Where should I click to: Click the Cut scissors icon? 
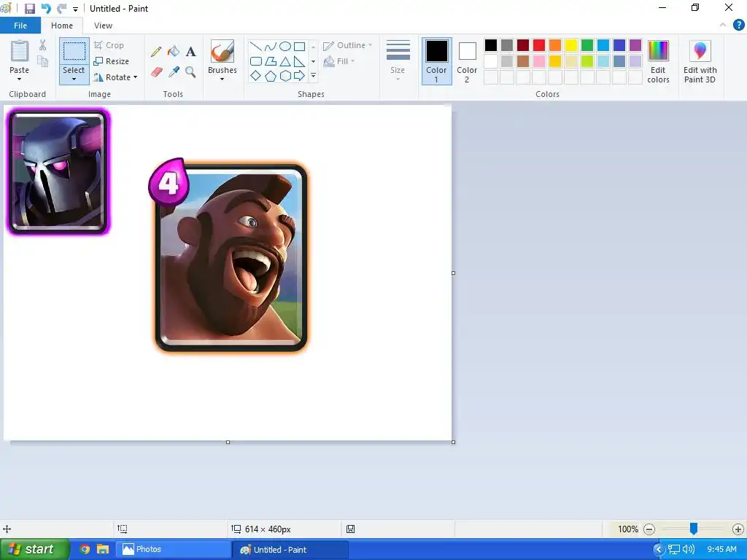click(42, 45)
